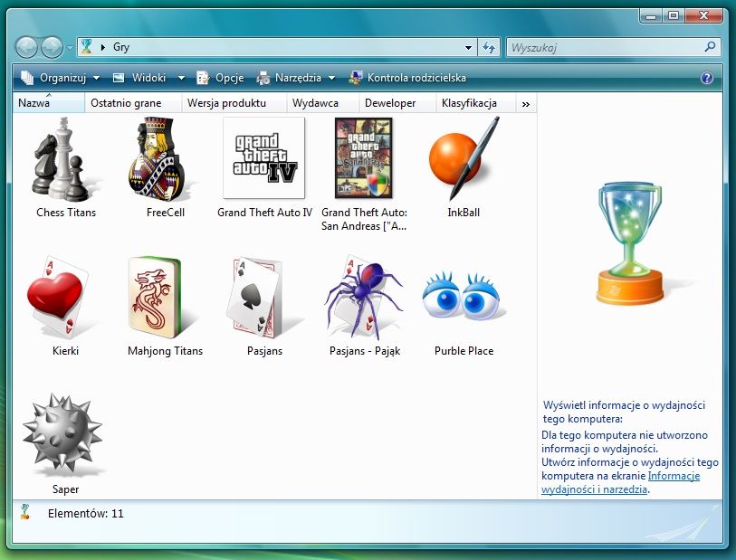Go back with the left arrow button
The height and width of the screenshot is (560, 736).
click(26, 47)
